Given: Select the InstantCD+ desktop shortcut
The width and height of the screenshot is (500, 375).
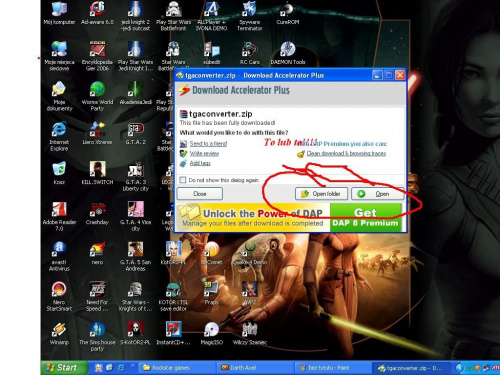Looking at the screenshot, I should (173, 333).
